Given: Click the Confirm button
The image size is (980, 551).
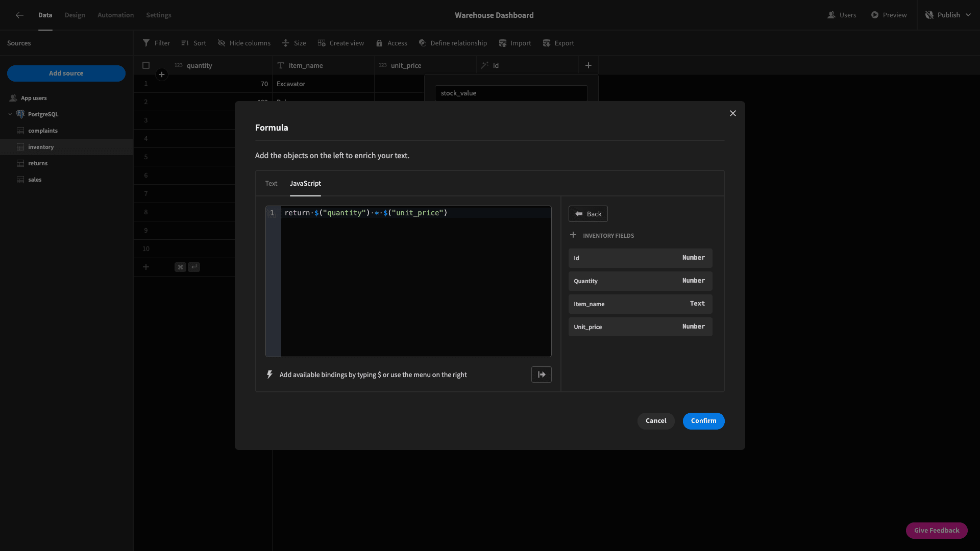Looking at the screenshot, I should (703, 421).
